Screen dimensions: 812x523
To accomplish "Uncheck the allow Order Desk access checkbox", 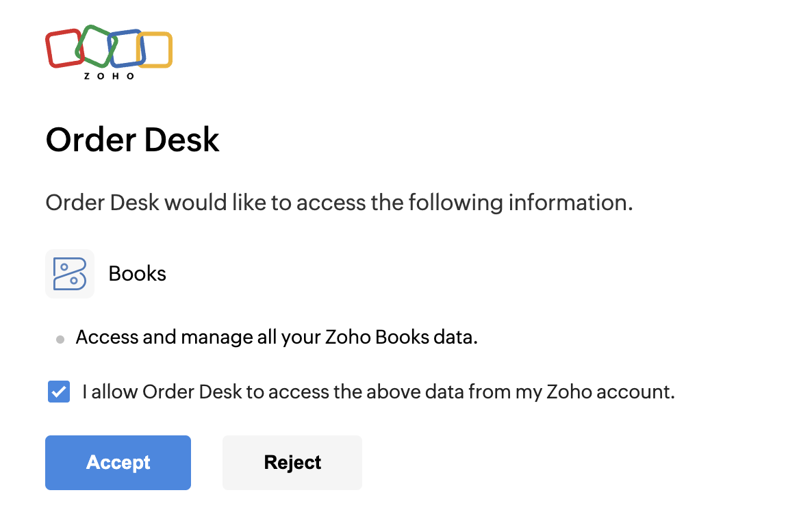I will point(59,392).
